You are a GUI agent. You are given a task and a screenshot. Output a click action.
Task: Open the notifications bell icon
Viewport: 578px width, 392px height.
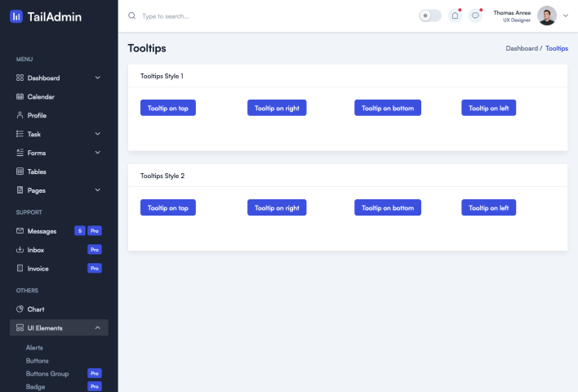point(455,16)
